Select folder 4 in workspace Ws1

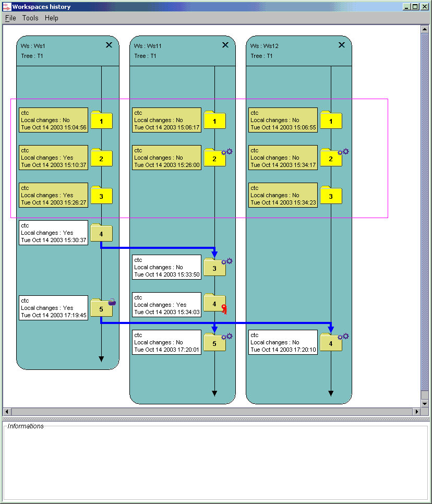(x=101, y=233)
